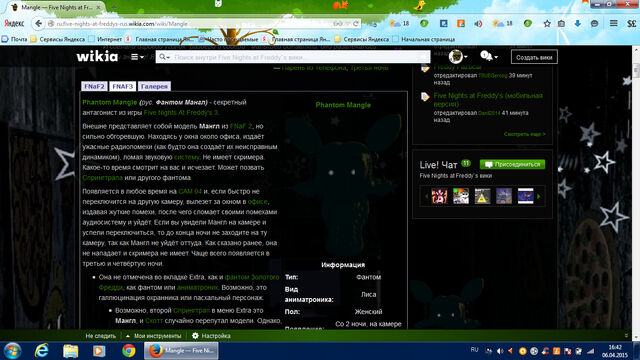
Task: Open Настройка gear in bottom toolbar
Action: [x=211, y=336]
